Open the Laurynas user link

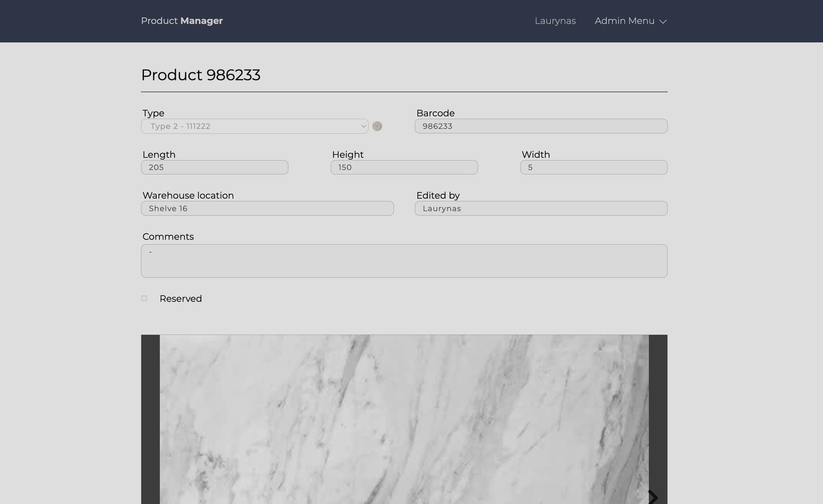(x=555, y=21)
